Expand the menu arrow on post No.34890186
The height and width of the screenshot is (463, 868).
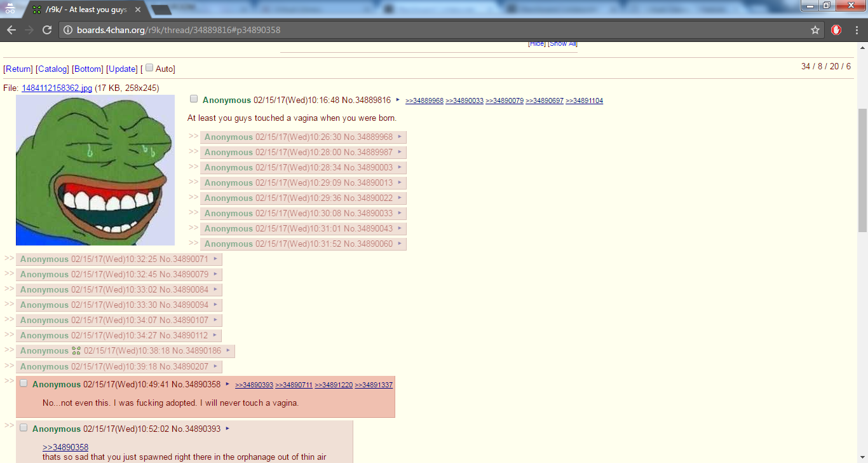pyautogui.click(x=228, y=350)
